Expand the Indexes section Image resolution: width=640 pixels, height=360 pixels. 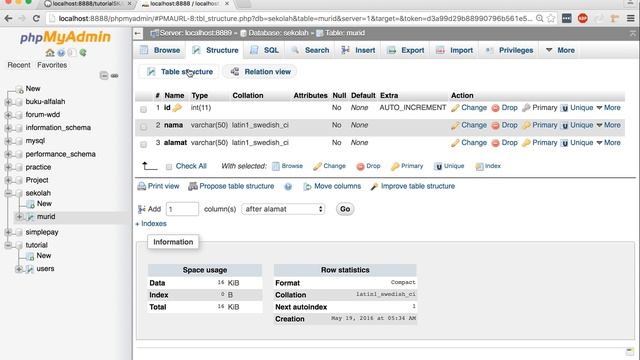click(151, 224)
